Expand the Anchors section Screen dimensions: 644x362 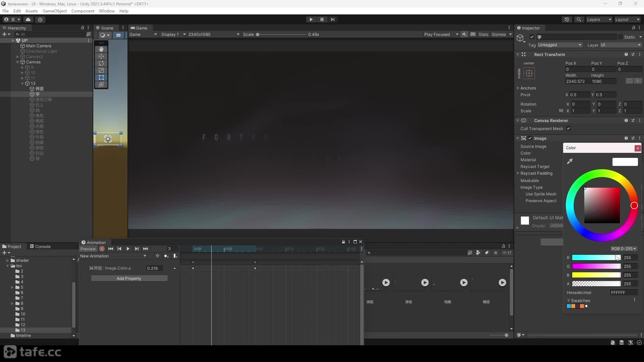(528, 88)
